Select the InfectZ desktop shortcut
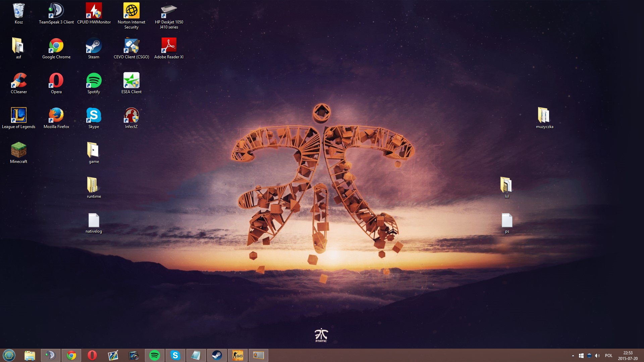The image size is (644, 362). click(x=131, y=118)
